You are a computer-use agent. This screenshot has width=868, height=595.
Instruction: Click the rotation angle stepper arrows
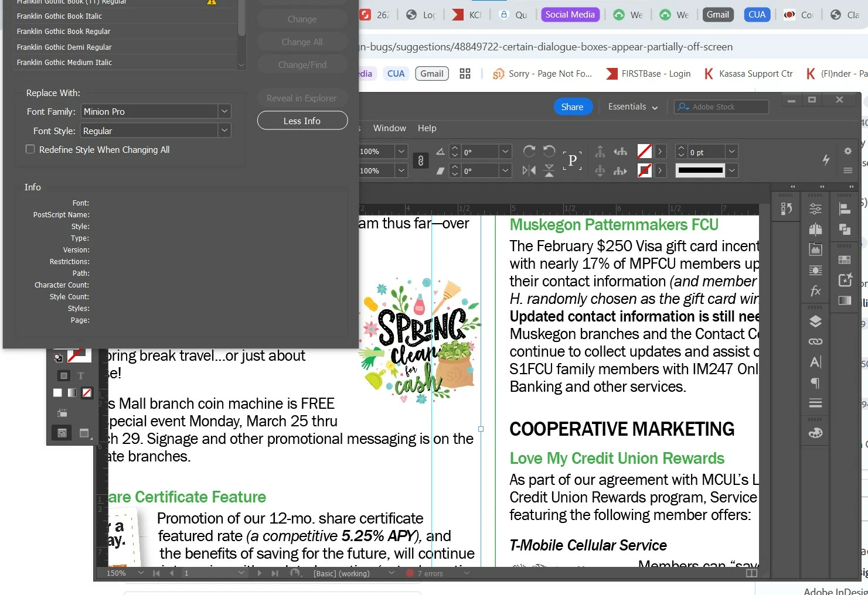point(455,152)
